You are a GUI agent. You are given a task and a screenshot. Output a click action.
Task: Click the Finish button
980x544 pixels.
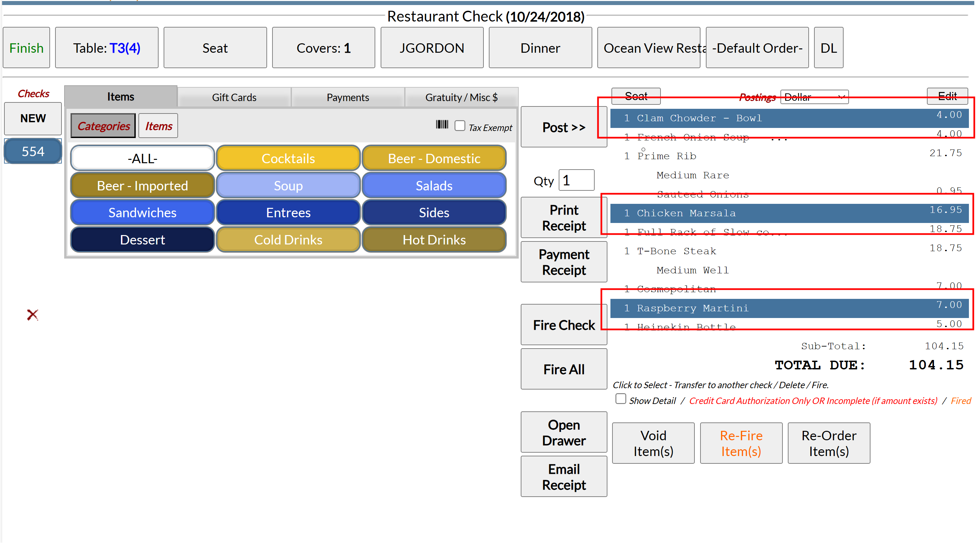coord(26,48)
